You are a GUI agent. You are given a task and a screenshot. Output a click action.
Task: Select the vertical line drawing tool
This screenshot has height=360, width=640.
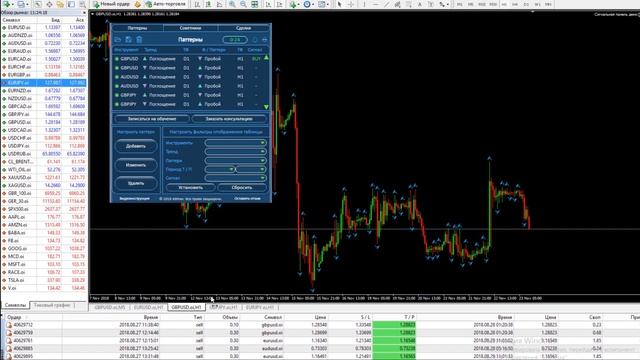click(364, 4)
